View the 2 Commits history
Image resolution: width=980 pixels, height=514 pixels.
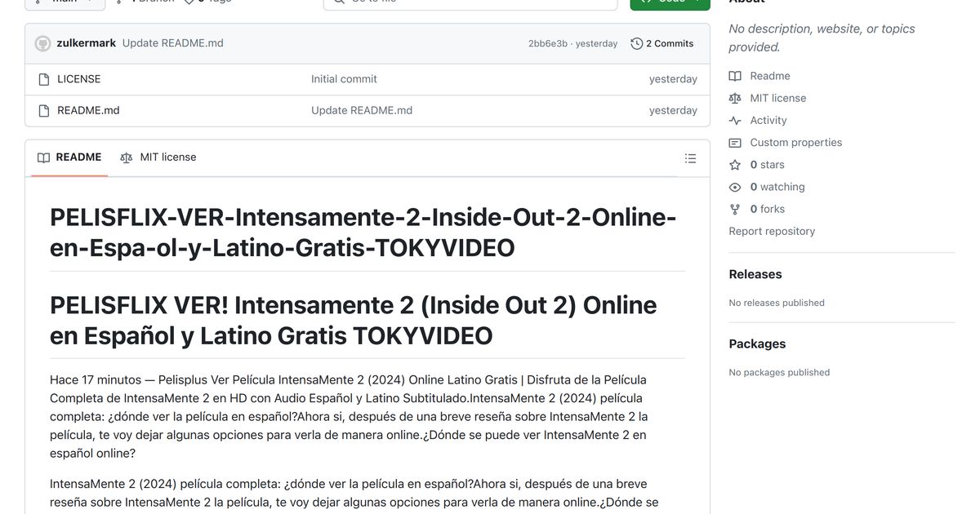click(662, 44)
